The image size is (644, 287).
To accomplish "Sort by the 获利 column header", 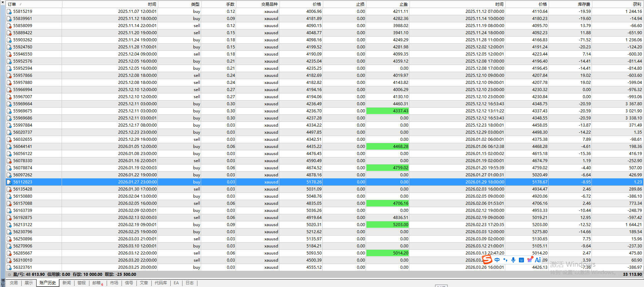I will pos(637,4).
